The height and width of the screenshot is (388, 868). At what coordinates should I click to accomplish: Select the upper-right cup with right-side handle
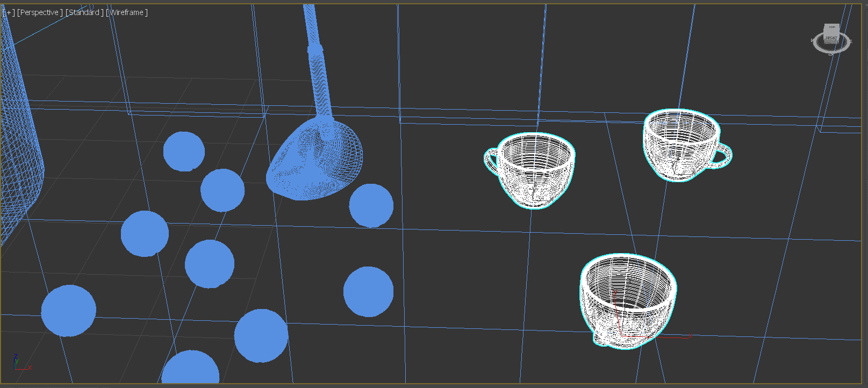[683, 144]
